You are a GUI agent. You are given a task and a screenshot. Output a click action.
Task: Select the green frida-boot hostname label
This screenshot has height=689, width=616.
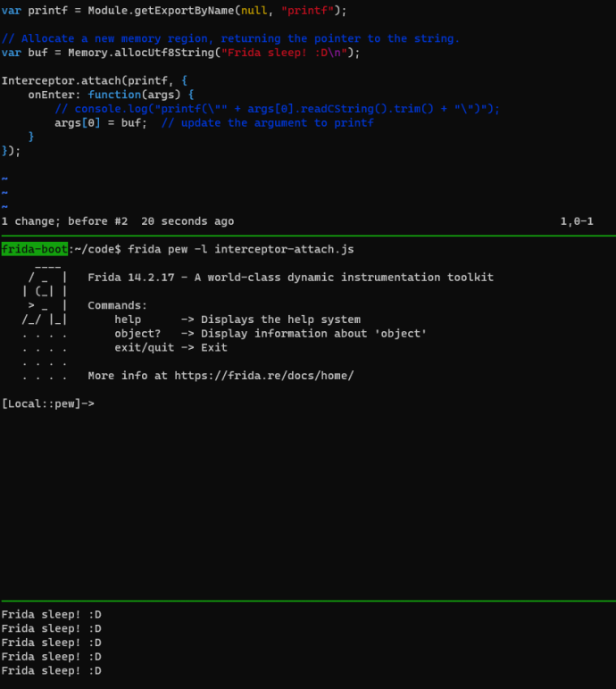point(34,248)
